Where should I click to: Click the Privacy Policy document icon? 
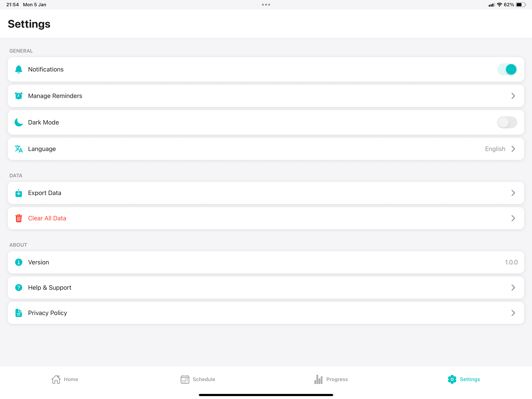18,313
